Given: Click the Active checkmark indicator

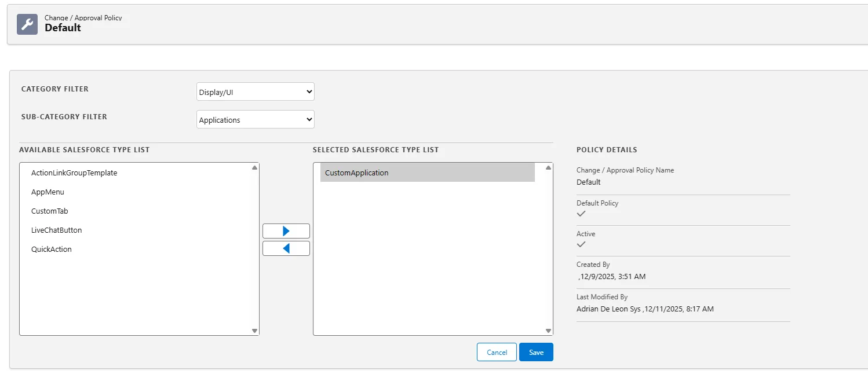Looking at the screenshot, I should pyautogui.click(x=581, y=244).
